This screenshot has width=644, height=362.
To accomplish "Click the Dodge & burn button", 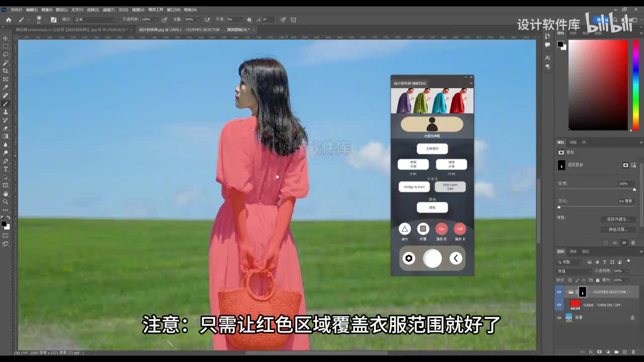I will pos(414,187).
